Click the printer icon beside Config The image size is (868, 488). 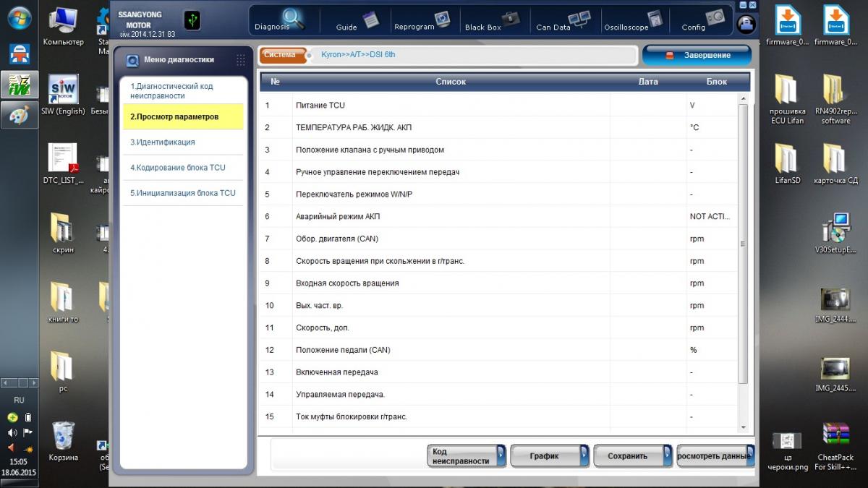point(745,24)
